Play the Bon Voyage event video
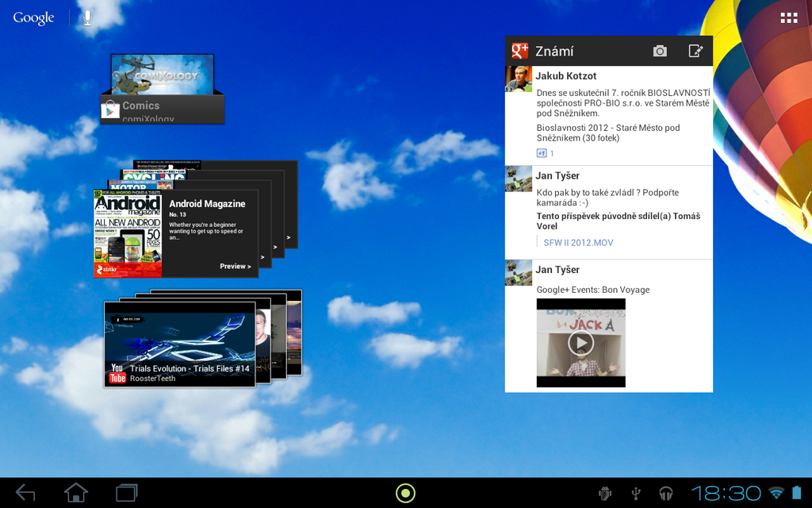 580,343
